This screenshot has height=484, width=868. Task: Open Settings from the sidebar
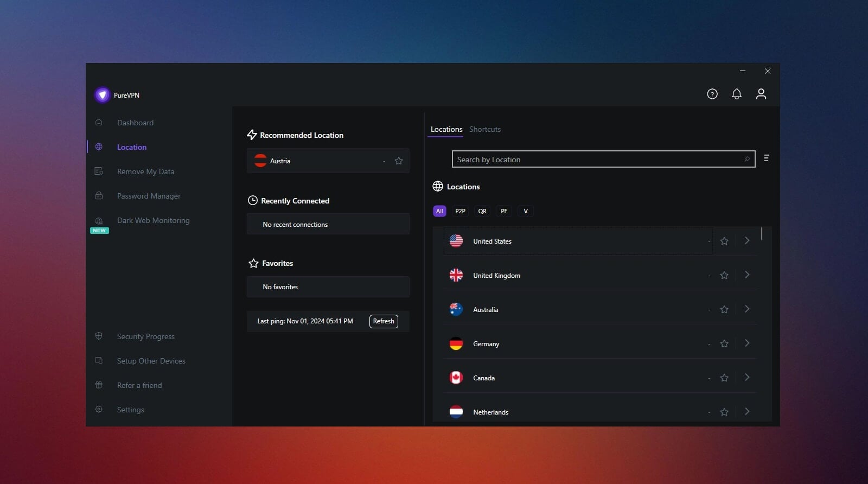(x=130, y=410)
